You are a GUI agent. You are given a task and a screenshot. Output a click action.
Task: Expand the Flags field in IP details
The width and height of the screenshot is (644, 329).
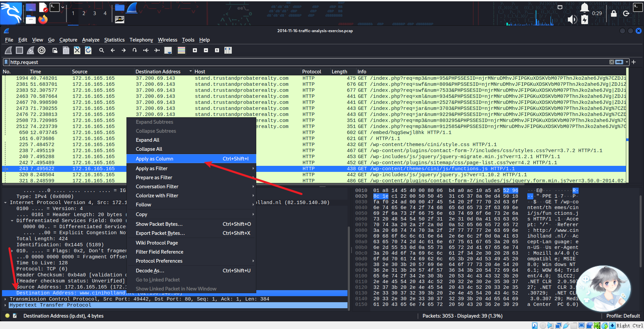12,251
